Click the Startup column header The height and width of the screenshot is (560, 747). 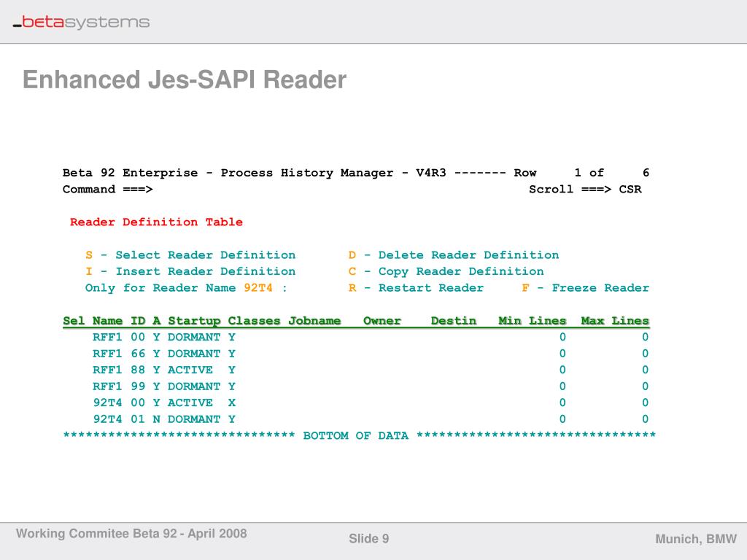coord(194,321)
